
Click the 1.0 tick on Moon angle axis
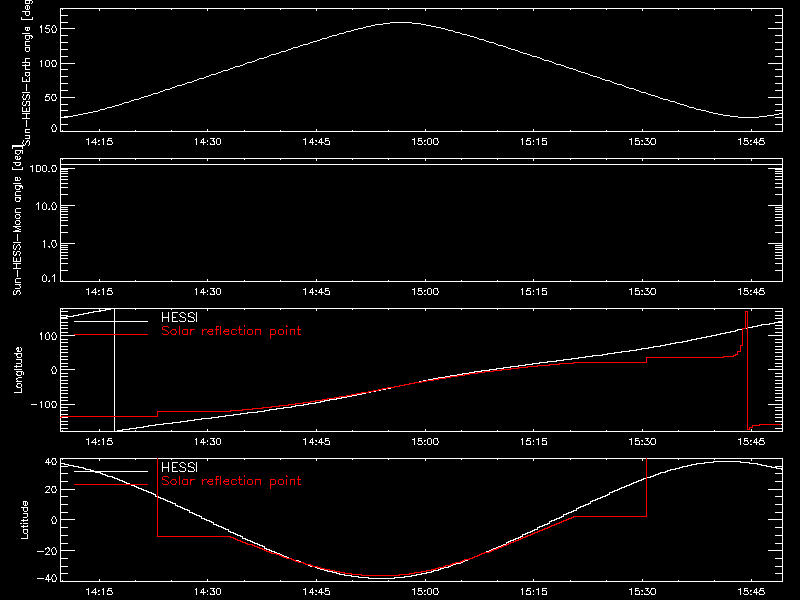coord(49,244)
